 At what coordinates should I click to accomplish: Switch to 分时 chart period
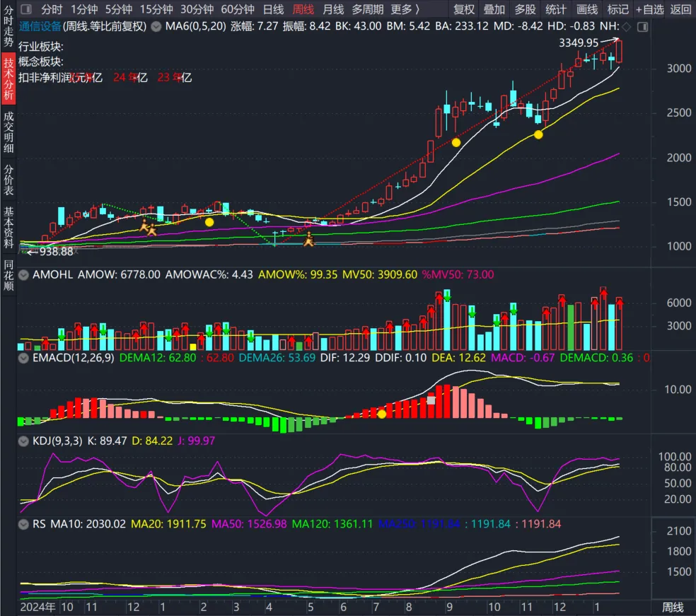(52, 9)
